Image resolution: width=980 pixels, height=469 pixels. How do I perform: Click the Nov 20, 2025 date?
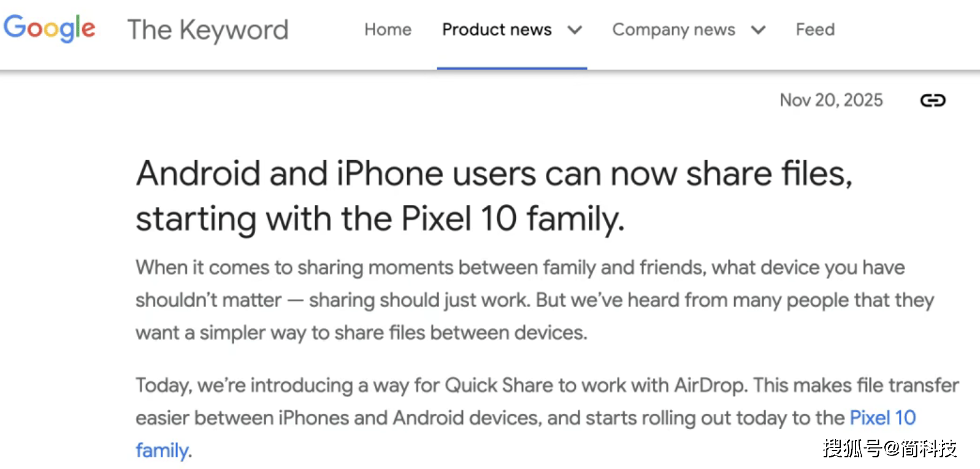(x=831, y=100)
